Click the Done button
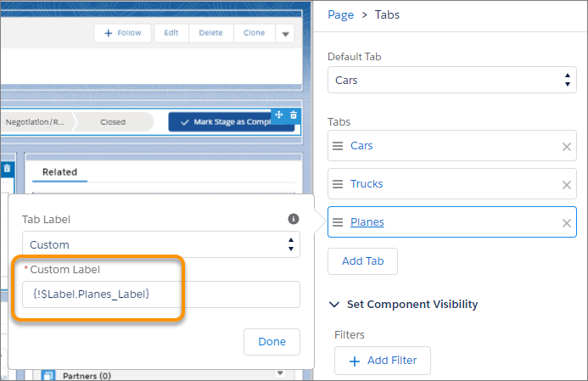This screenshot has height=381, width=588. tap(272, 342)
